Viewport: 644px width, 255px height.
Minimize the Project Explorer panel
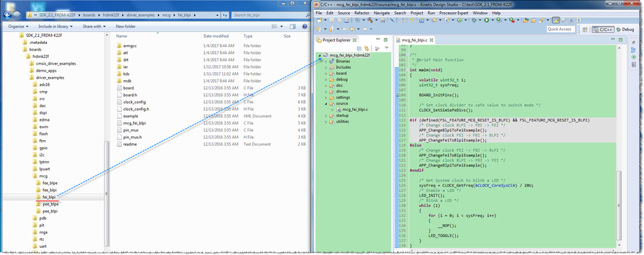pos(378,39)
